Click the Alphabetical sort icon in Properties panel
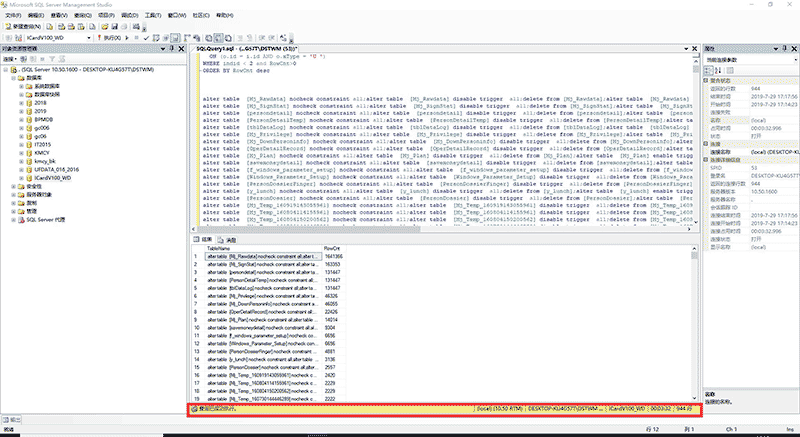 pyautogui.click(x=718, y=70)
